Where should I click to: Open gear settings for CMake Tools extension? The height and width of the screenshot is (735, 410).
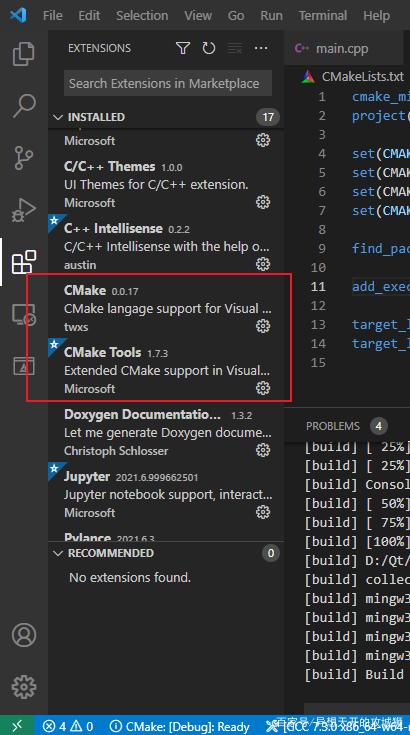263,388
